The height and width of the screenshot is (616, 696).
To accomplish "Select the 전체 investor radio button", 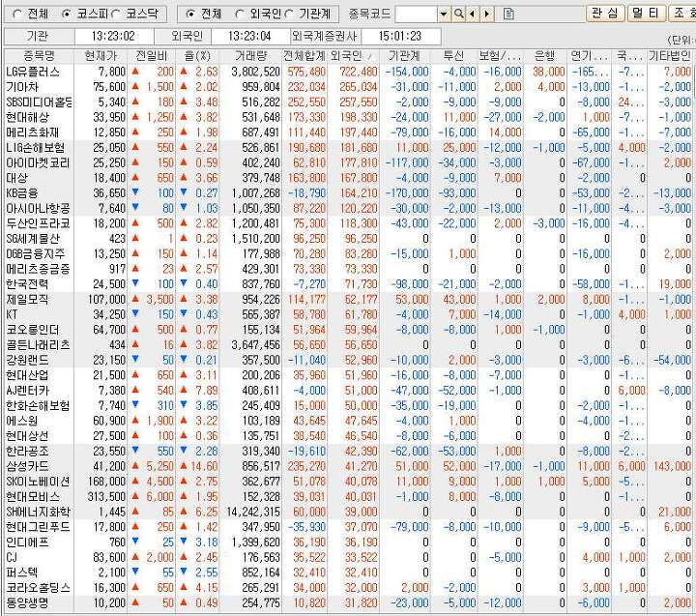I will (190, 15).
